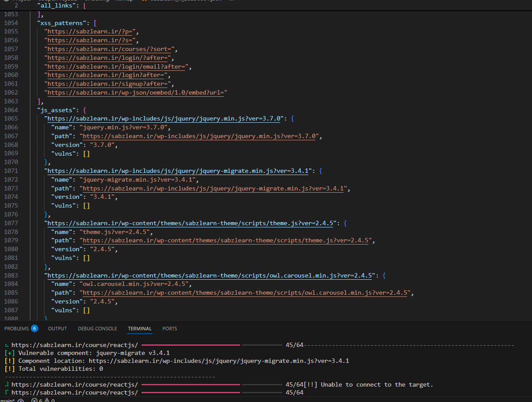Select the TERMINAL panel tab
Image resolution: width=532 pixels, height=402 pixels.
pos(140,329)
